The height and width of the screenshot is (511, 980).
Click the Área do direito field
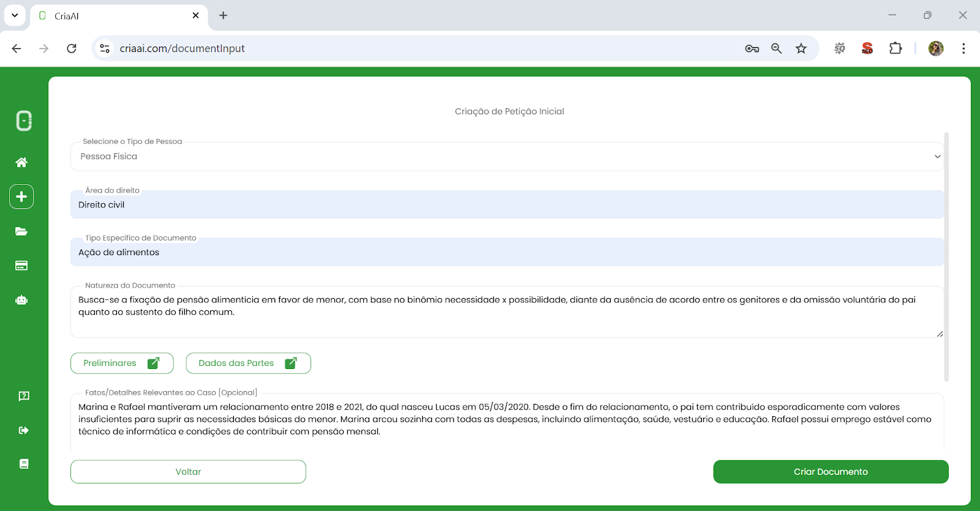click(x=507, y=205)
